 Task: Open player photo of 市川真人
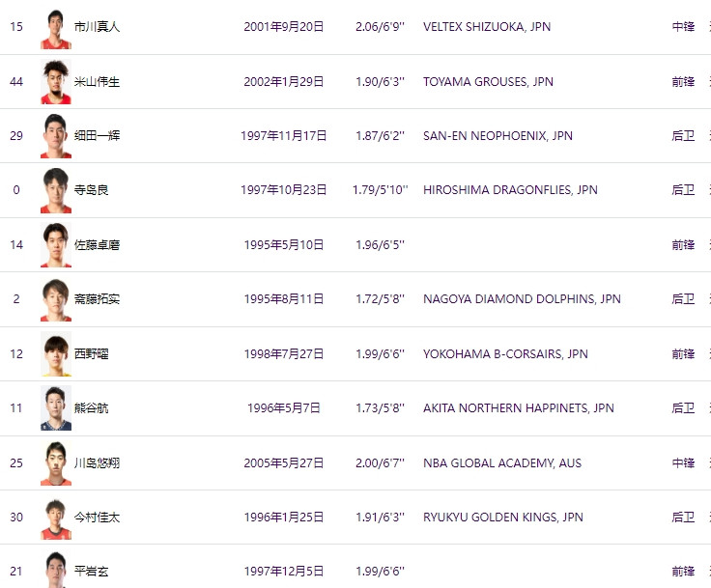click(x=56, y=28)
